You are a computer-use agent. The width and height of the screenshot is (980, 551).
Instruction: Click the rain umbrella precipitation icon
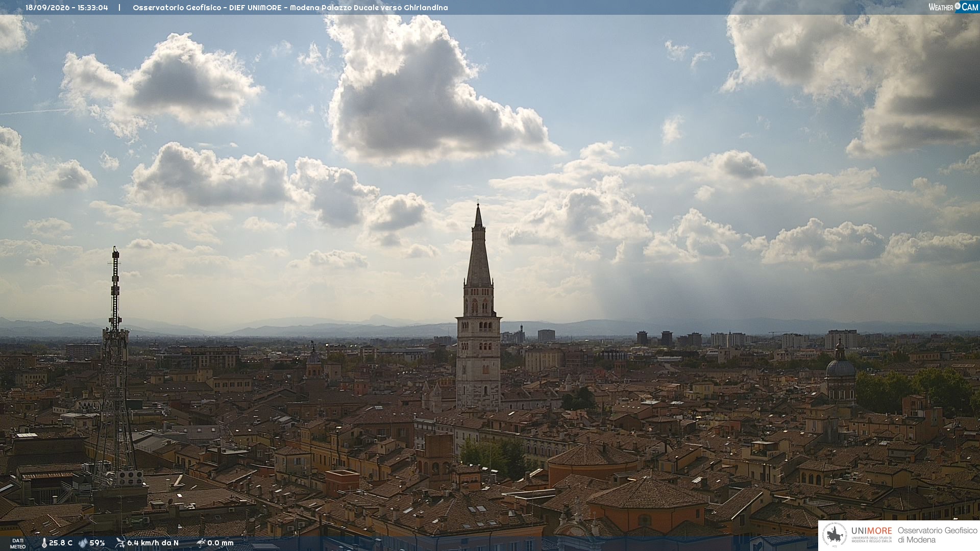point(201,543)
